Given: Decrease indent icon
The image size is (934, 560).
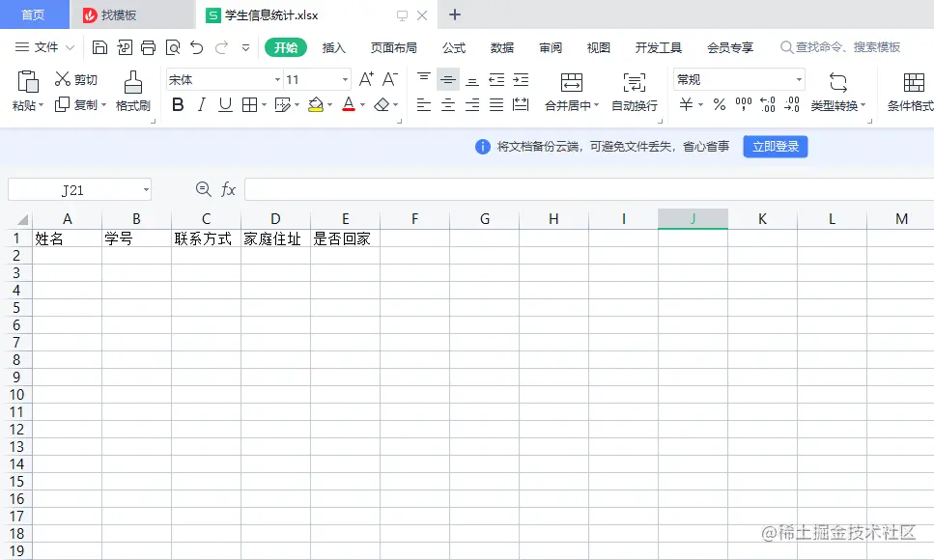Looking at the screenshot, I should pyautogui.click(x=496, y=79).
